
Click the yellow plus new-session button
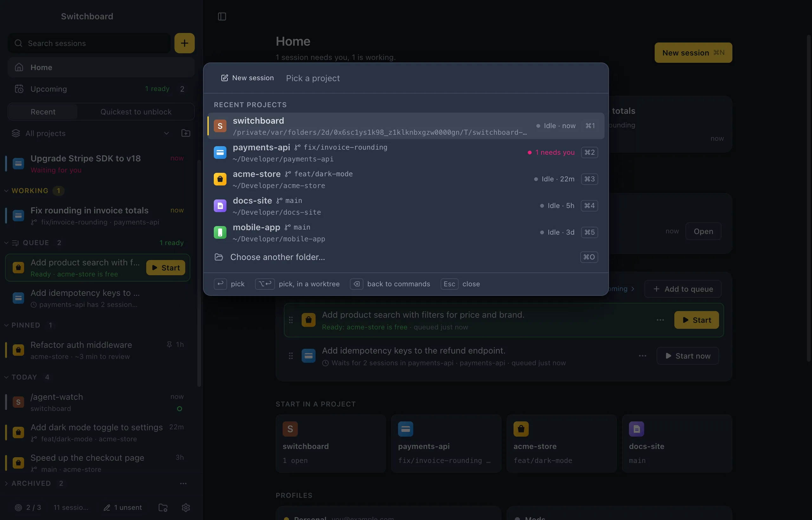pos(184,43)
